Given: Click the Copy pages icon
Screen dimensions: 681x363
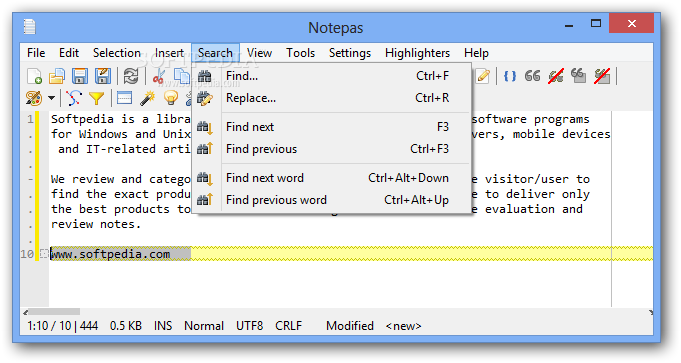Looking at the screenshot, I should [x=182, y=76].
